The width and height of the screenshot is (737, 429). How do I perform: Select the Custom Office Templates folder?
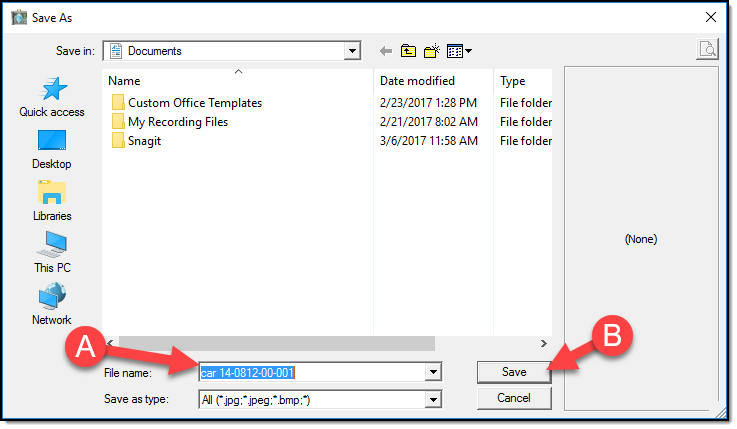pyautogui.click(x=194, y=103)
